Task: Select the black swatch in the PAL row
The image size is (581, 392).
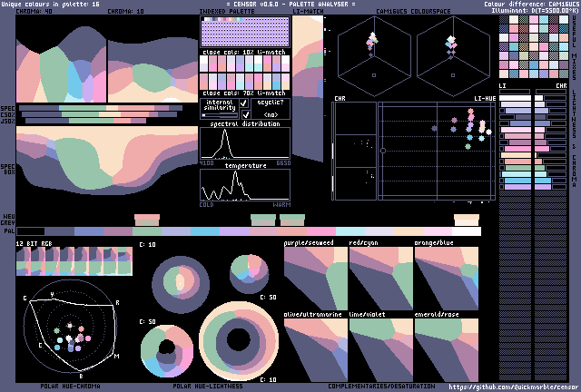Action: [x=30, y=231]
